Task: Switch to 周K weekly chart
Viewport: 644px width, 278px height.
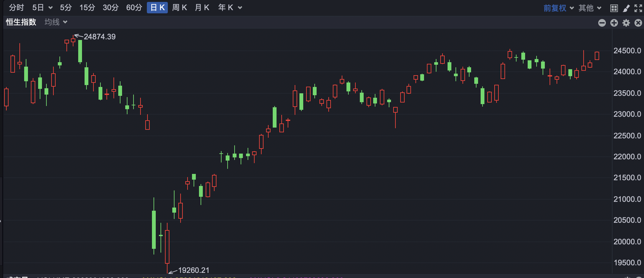Action: click(x=179, y=8)
